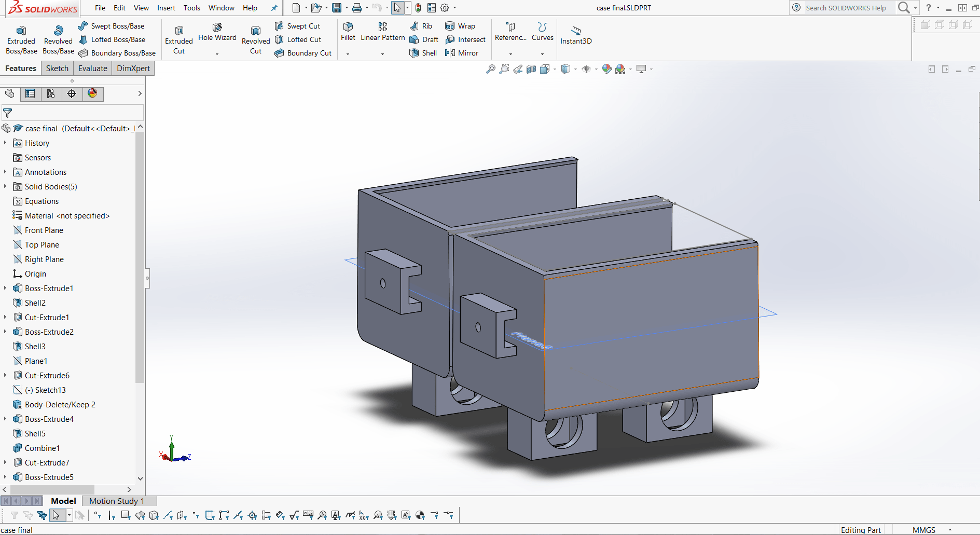
Task: Click the Zoom to Area icon
Action: click(504, 69)
